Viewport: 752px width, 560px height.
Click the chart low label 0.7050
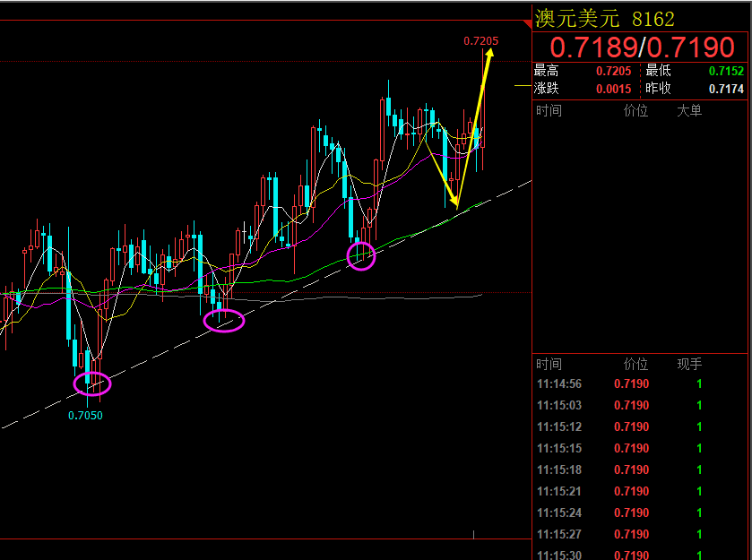(85, 416)
